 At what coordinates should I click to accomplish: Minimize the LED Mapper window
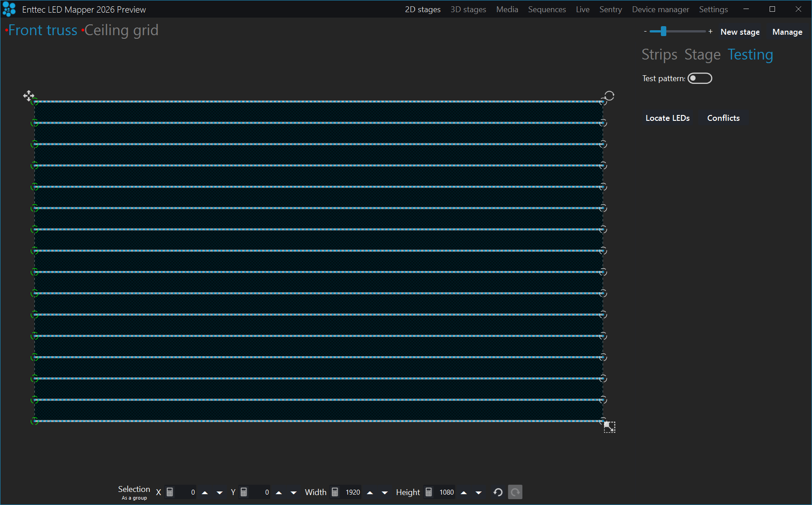(x=746, y=9)
